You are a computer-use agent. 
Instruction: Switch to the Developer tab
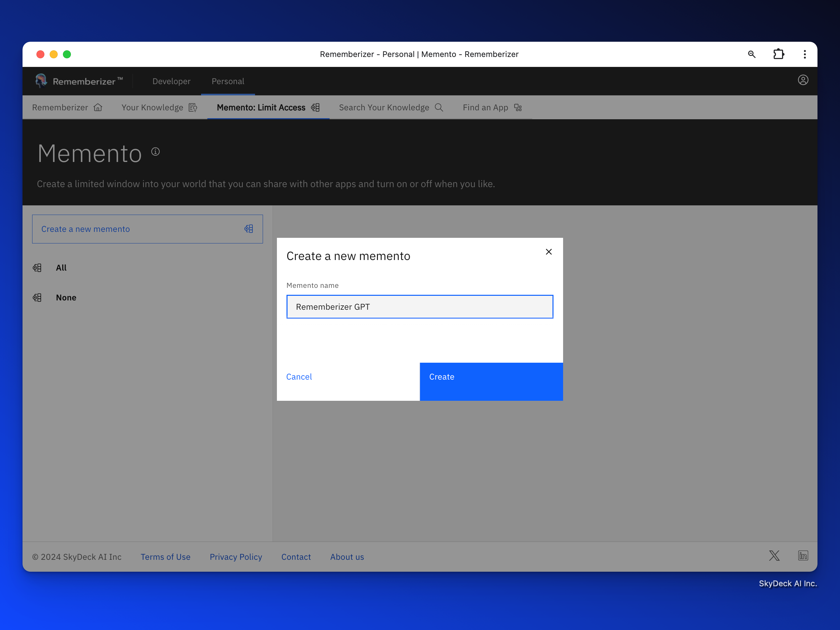[x=171, y=81]
